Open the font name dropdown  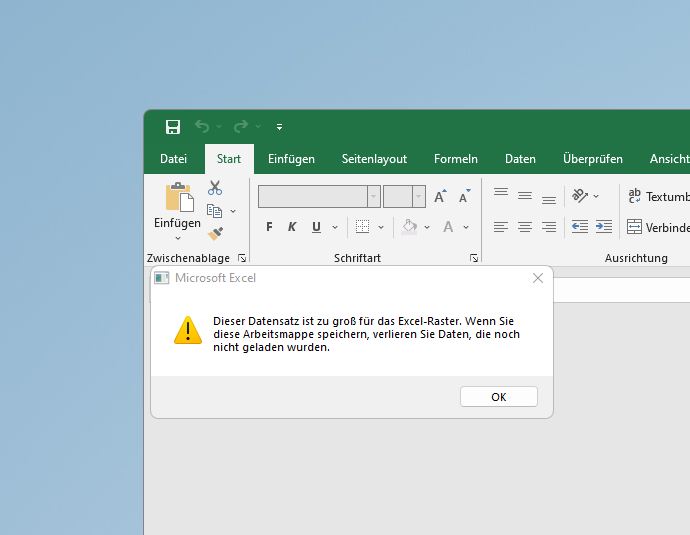coord(373,197)
